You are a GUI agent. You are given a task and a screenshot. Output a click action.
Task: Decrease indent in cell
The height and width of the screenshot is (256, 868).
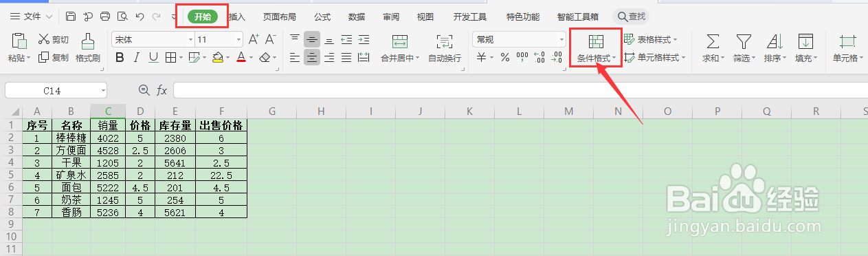(x=346, y=39)
